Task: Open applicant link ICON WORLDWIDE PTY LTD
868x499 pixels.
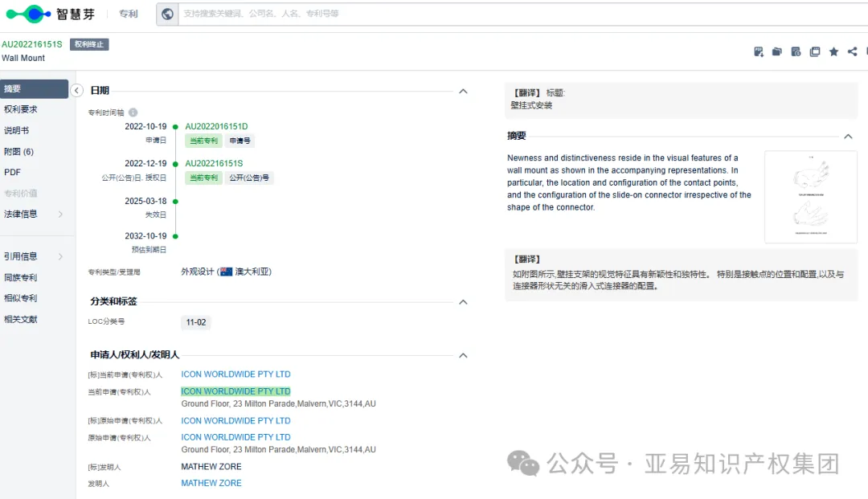Action: tap(235, 374)
